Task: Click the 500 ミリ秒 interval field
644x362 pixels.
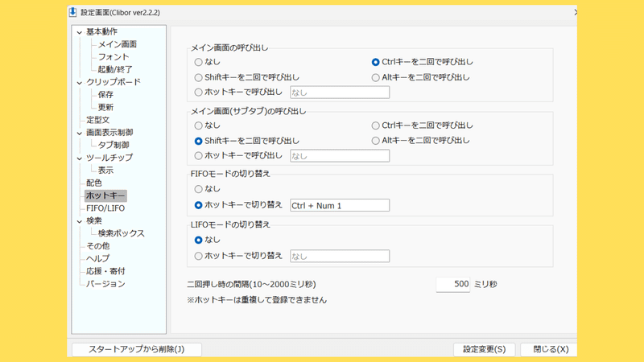Action: (452, 284)
